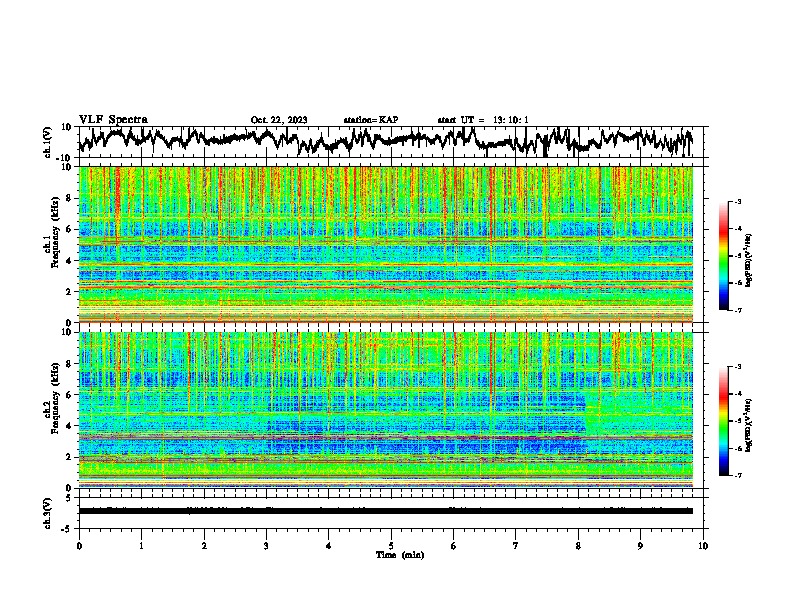Select the ch.1 colorbar "log(PSD)" label
The width and height of the screenshot is (792, 612).
pos(748,261)
